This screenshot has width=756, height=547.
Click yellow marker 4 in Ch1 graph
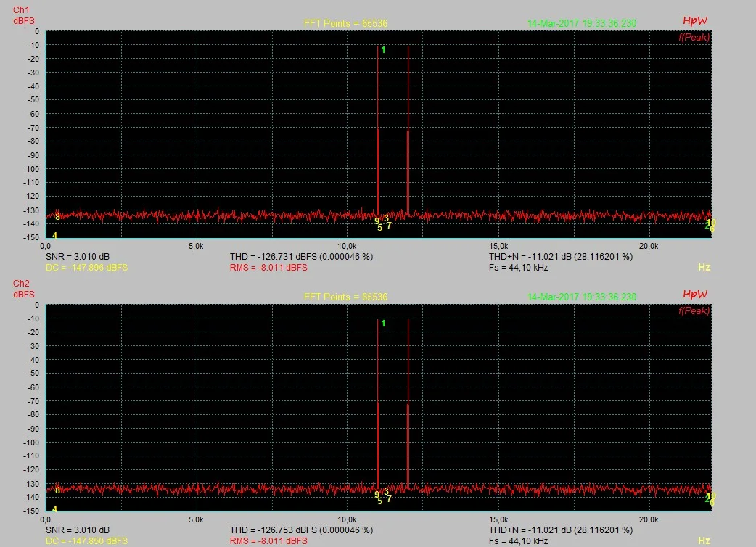[x=54, y=235]
